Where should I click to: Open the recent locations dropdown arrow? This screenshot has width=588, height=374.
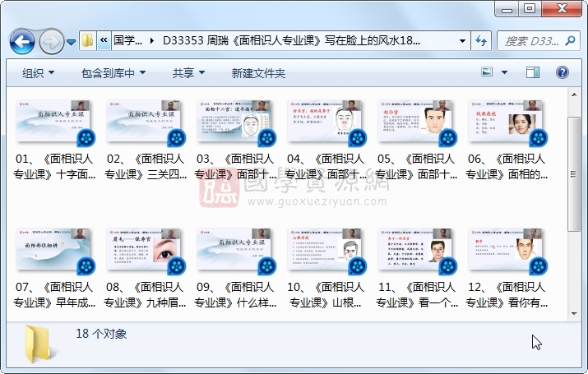pyautogui.click(x=72, y=42)
